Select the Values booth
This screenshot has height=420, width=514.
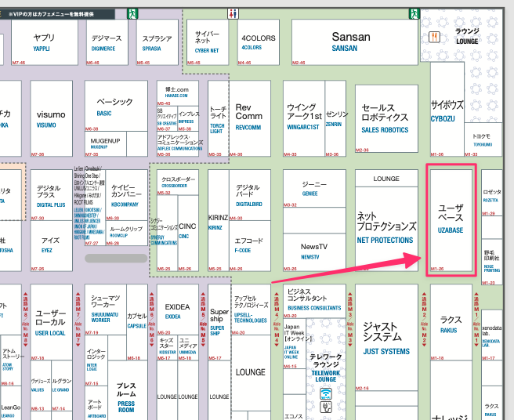[41, 386]
